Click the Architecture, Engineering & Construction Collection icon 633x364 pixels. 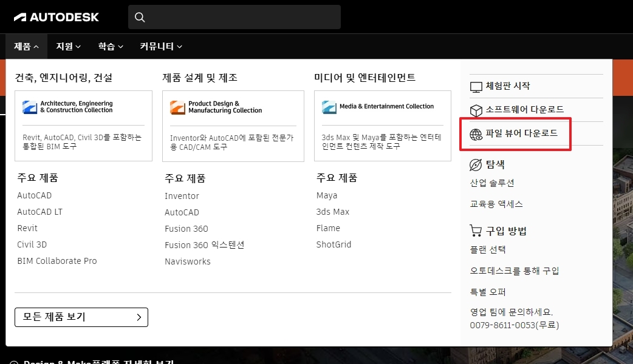pos(30,107)
